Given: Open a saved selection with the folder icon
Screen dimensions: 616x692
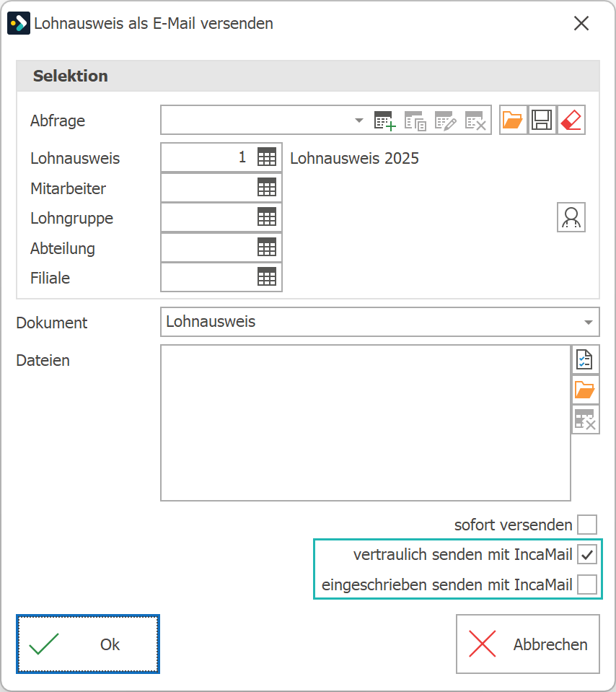Looking at the screenshot, I should pyautogui.click(x=513, y=120).
